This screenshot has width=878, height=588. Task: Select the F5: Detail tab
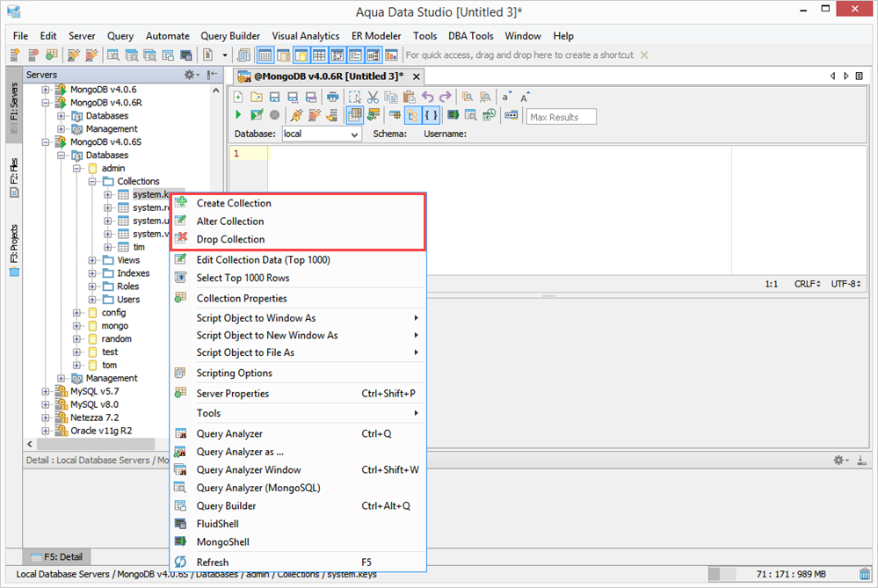pos(57,556)
